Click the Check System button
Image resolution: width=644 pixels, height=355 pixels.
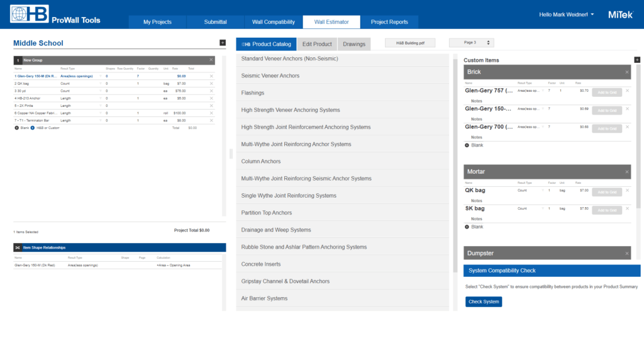click(x=484, y=301)
